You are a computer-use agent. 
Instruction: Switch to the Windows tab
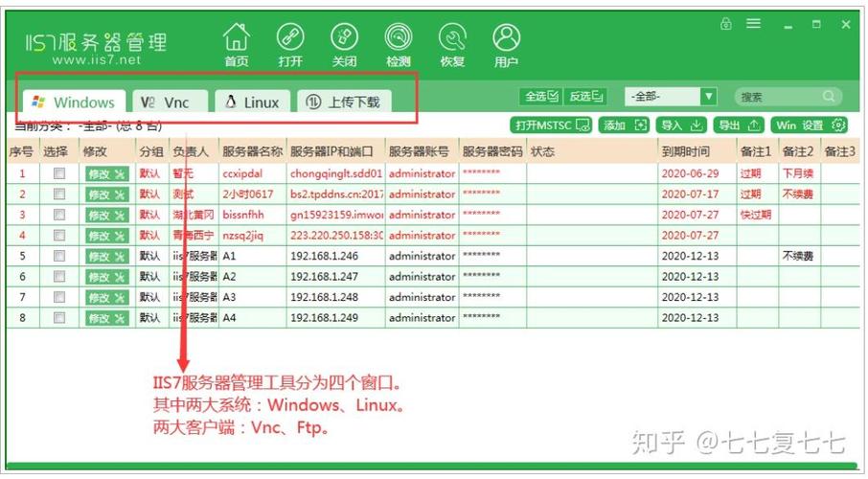pyautogui.click(x=74, y=102)
